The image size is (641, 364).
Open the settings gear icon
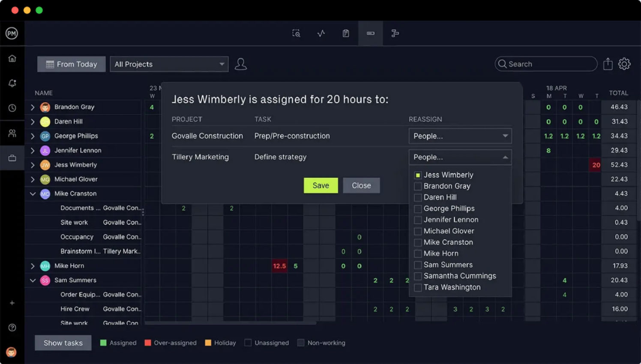(x=624, y=63)
